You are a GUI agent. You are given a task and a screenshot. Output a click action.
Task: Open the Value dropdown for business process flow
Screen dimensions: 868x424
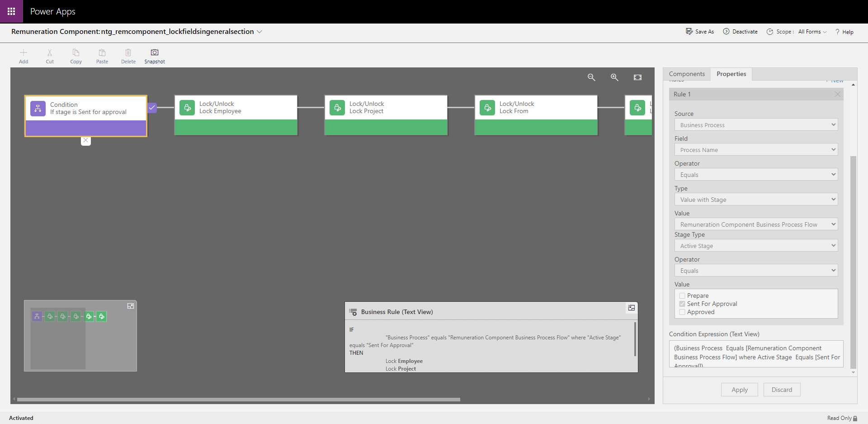point(756,224)
